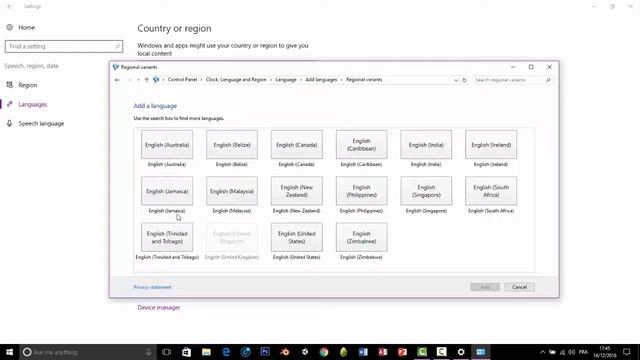Pick the English (South Africa) tile
This screenshot has width=640, height=360.
coord(491,191)
